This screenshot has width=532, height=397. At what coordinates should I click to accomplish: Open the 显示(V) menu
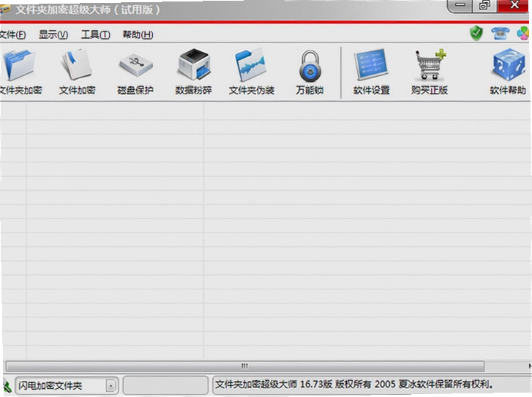point(53,34)
